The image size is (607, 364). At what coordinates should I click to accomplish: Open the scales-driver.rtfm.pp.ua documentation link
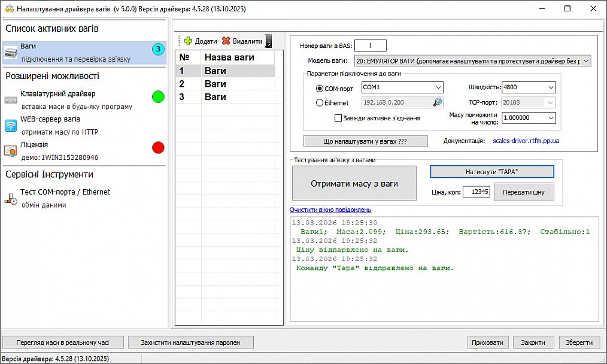coord(526,141)
